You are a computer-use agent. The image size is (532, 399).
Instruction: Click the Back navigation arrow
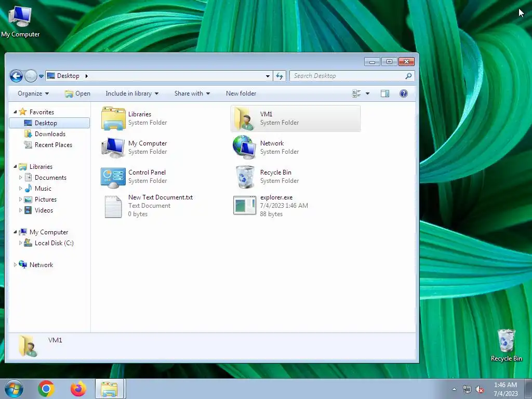pos(16,76)
